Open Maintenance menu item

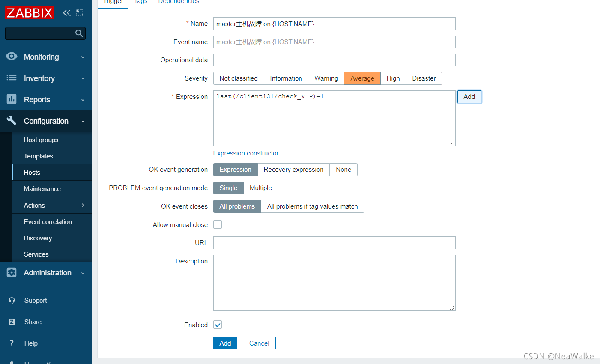(52, 189)
